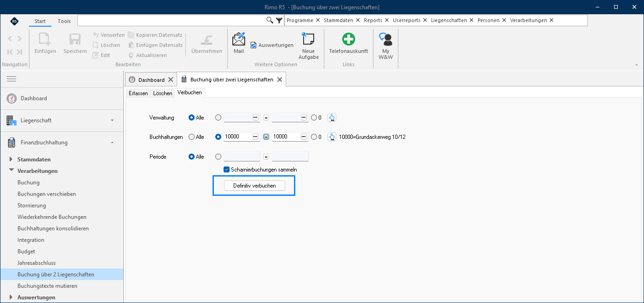The image size is (644, 303).
Task: Click the search magnifier icon
Action: [270, 20]
